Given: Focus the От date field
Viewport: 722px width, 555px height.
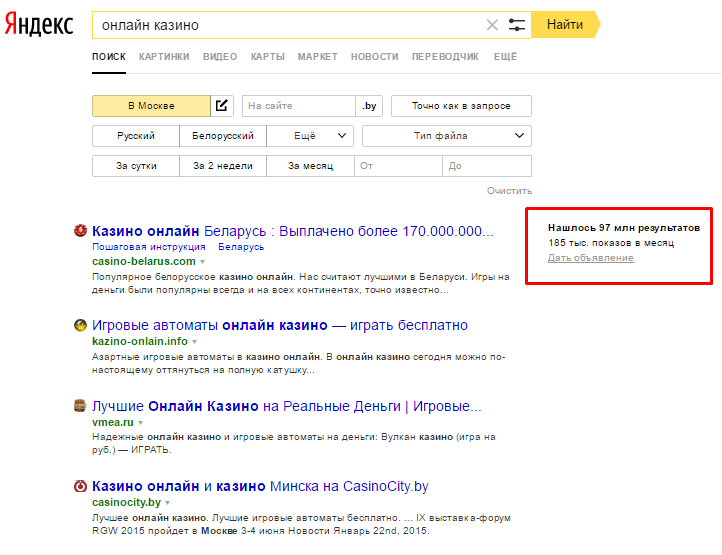Looking at the screenshot, I should click(398, 166).
